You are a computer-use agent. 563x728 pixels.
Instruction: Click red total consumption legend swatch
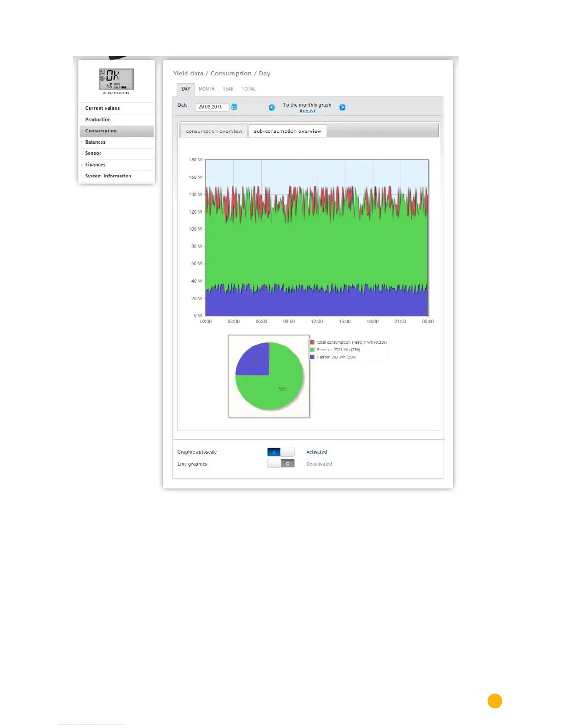click(312, 342)
